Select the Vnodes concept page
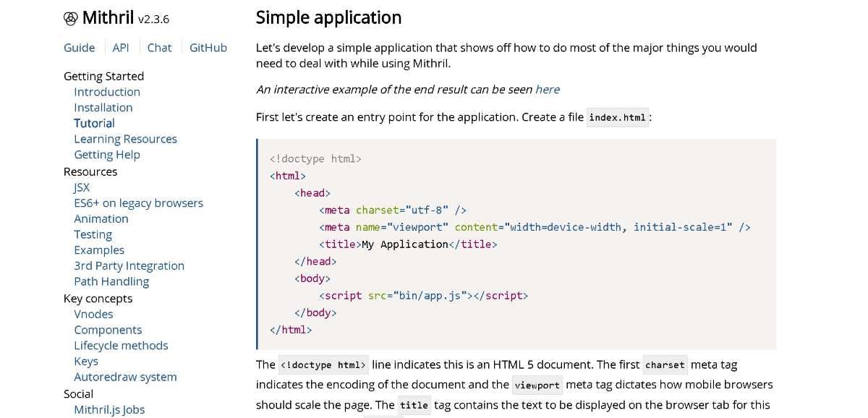This screenshot has width=868, height=418. [93, 314]
